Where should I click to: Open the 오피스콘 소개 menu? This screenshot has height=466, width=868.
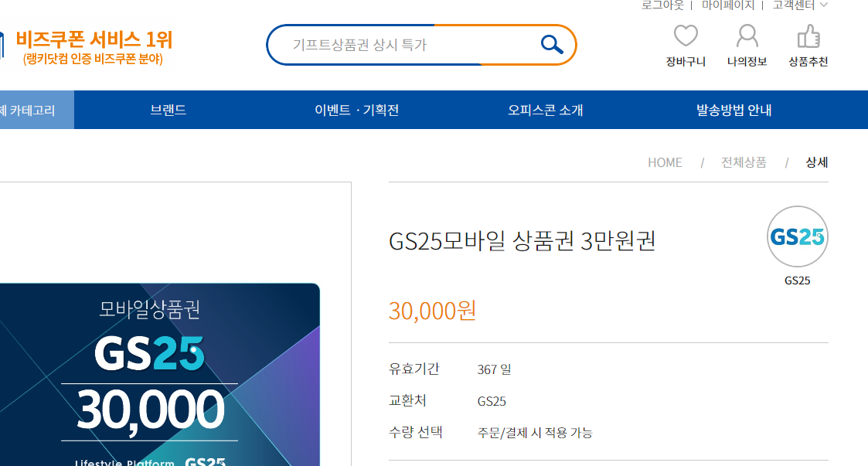pyautogui.click(x=545, y=111)
